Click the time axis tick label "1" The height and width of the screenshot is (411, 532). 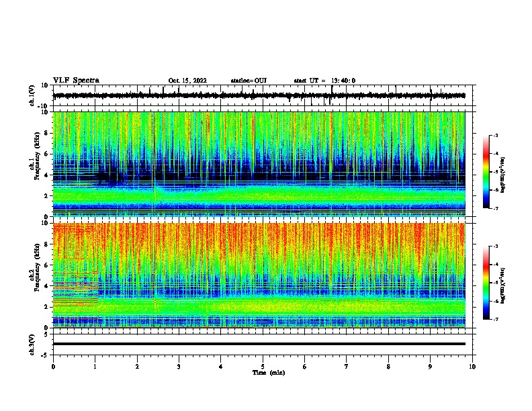pos(95,366)
